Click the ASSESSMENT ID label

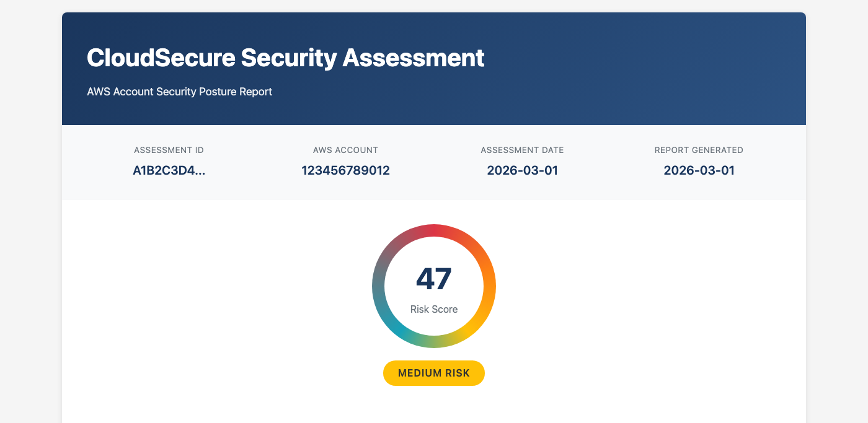pos(169,150)
